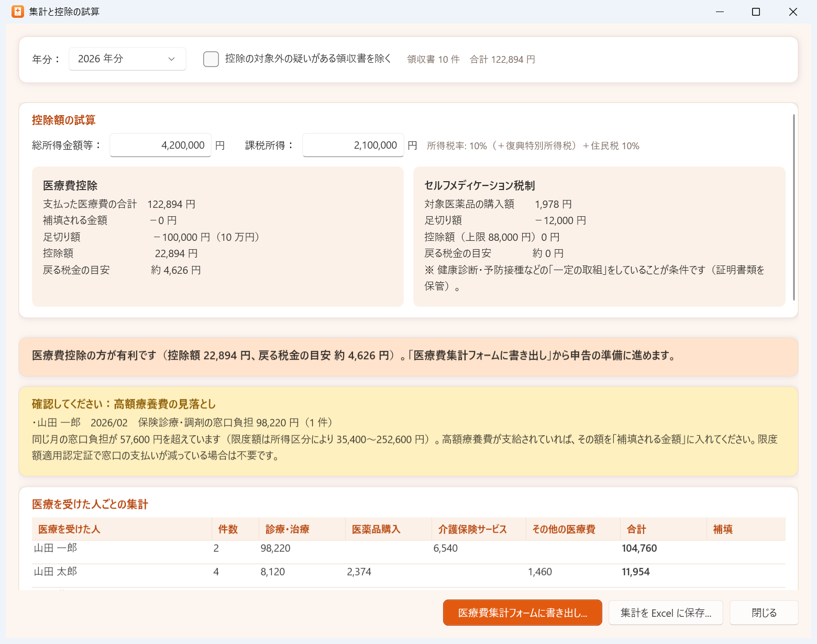Click the total 104,760 cell

639,548
